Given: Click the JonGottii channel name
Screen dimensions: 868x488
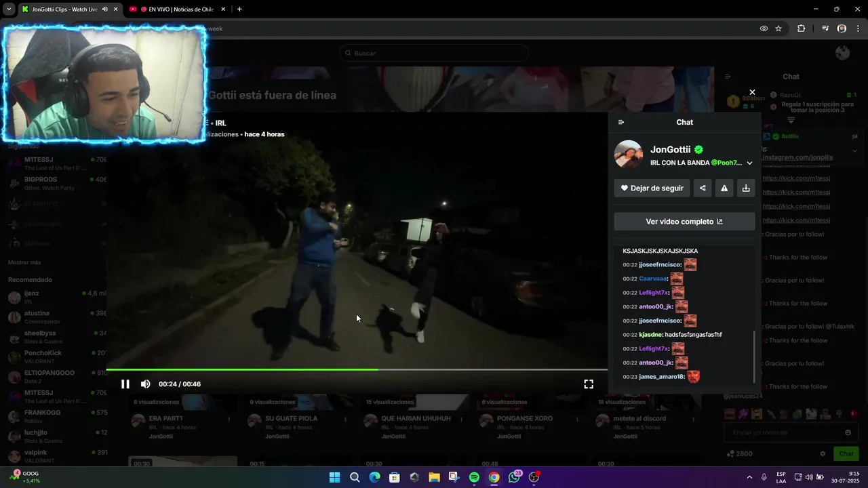Looking at the screenshot, I should click(x=670, y=150).
